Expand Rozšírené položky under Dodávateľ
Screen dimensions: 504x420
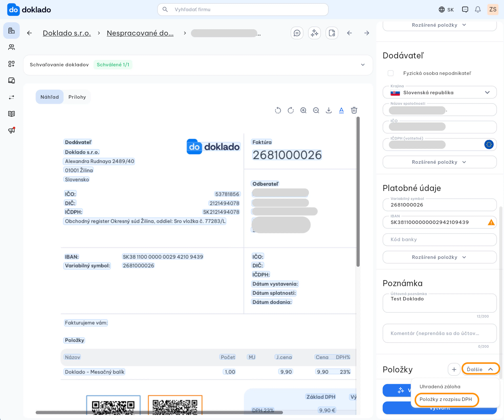point(440,162)
